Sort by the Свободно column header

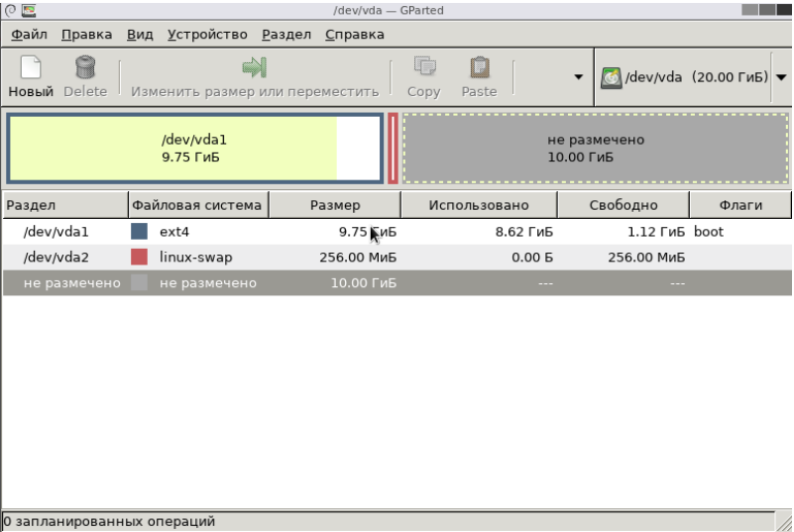(624, 205)
